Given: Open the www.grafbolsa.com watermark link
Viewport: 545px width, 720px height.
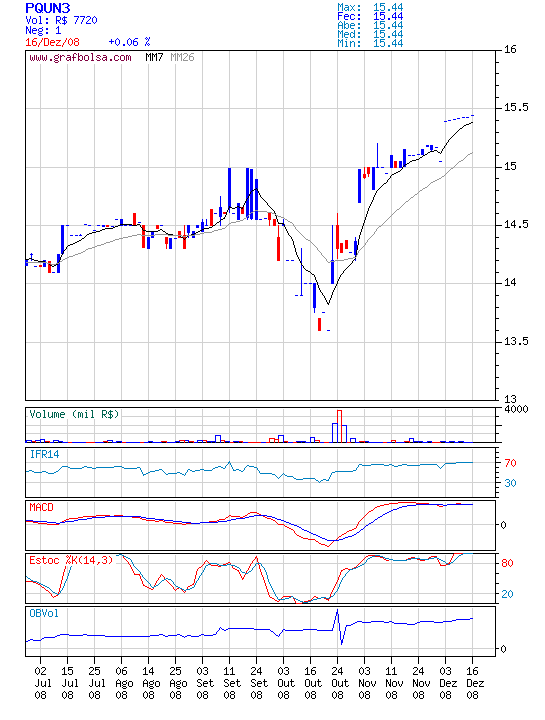Looking at the screenshot, I should coord(80,57).
